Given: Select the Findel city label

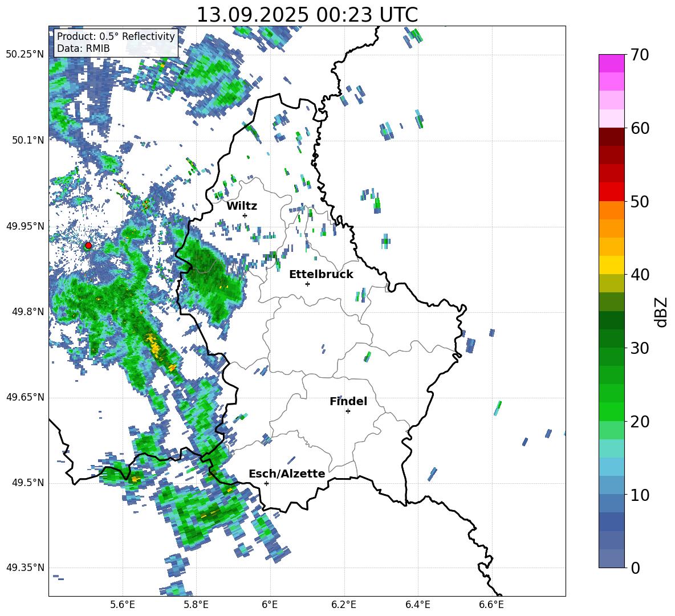Looking at the screenshot, I should point(348,401).
